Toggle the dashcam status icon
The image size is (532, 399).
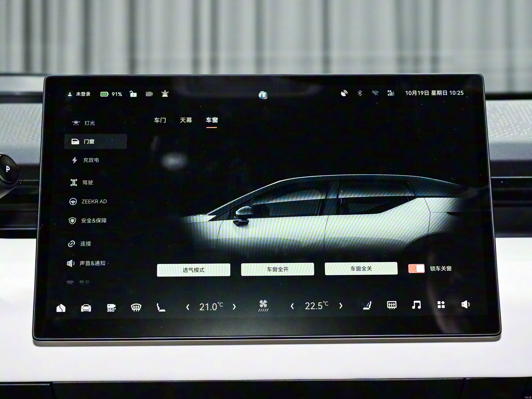click(149, 94)
